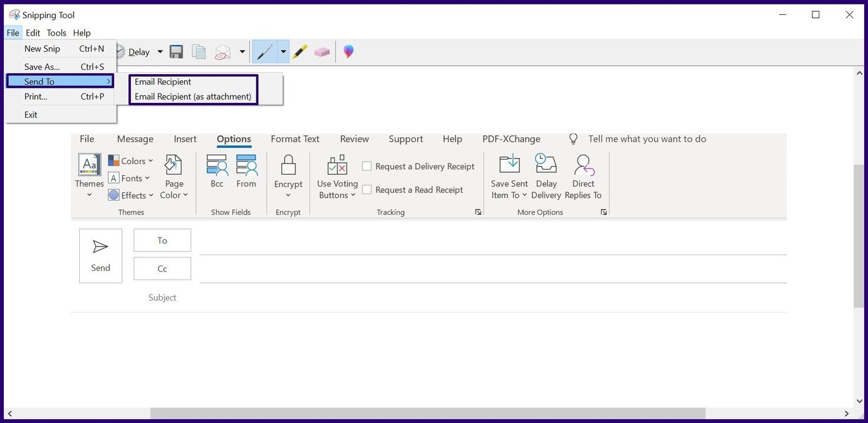Click the To recipients button
868x423 pixels.
click(x=162, y=240)
